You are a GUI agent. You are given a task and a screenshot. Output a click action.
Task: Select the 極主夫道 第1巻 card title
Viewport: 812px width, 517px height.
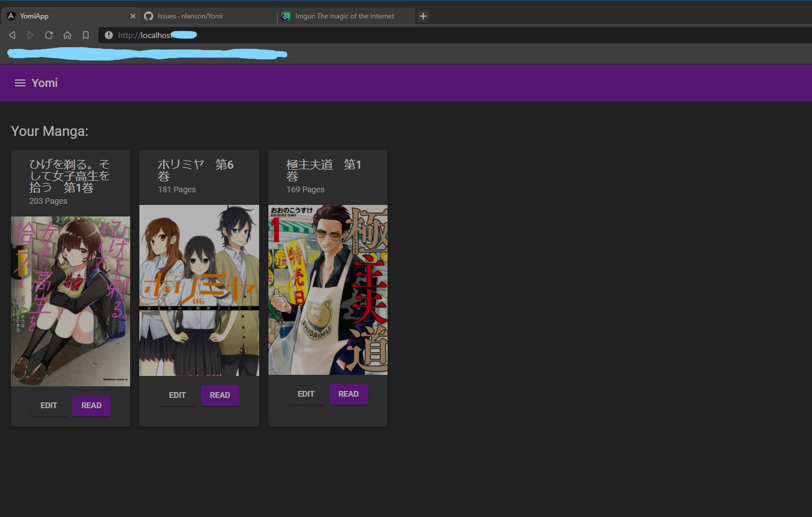[324, 170]
